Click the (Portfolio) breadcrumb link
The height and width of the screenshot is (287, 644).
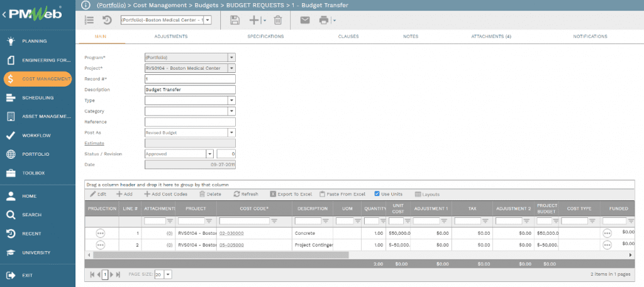110,5
